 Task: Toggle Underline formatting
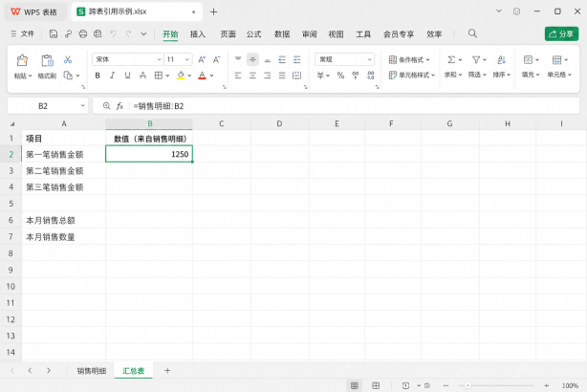point(128,76)
